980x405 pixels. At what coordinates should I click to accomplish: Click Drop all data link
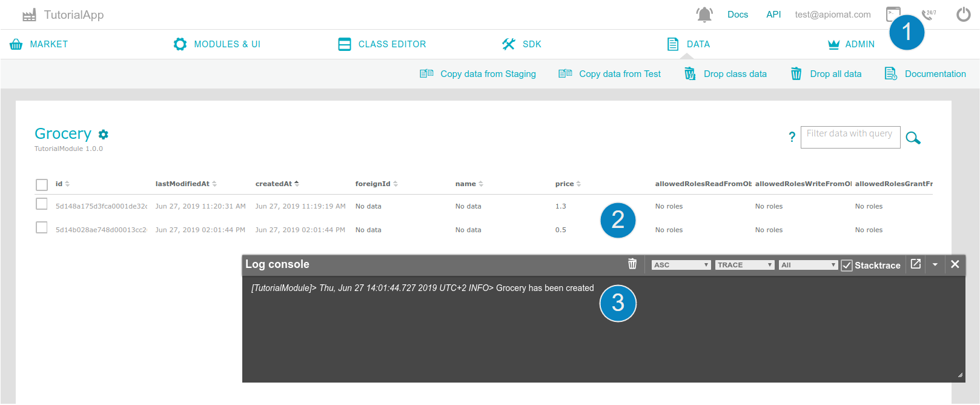coord(836,74)
